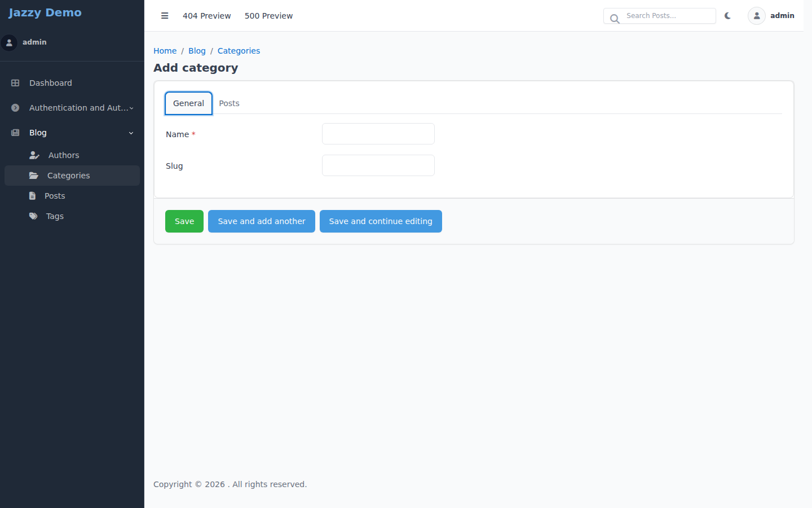Click the Tags icon in sidebar
Screen dimensions: 812x508
coord(33,216)
